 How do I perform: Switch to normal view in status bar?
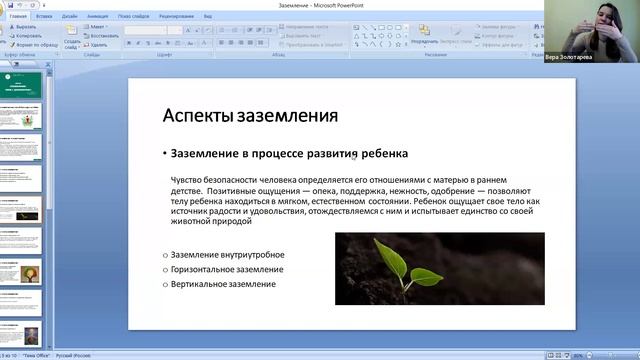tap(550, 356)
